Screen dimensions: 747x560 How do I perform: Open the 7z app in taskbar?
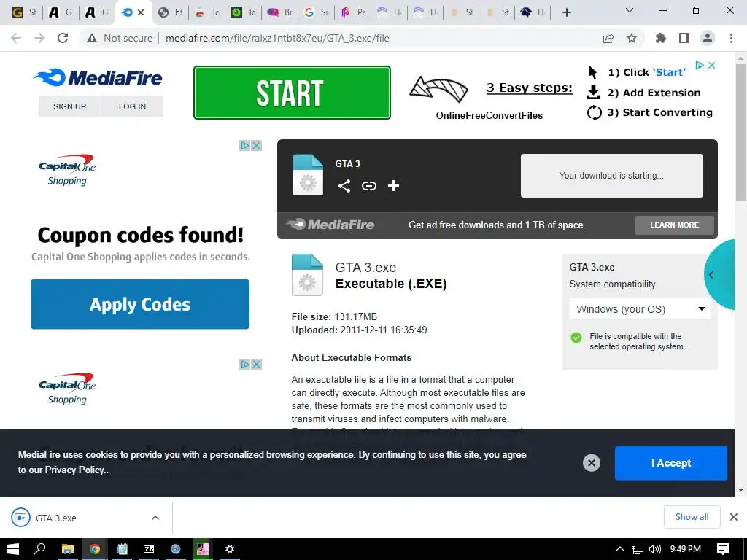pos(149,549)
